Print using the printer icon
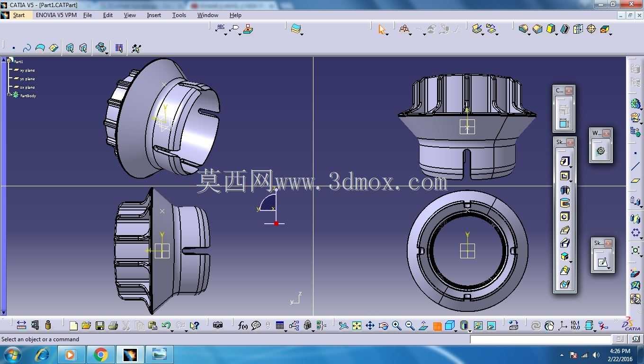This screenshot has width=644, height=364. (113, 326)
